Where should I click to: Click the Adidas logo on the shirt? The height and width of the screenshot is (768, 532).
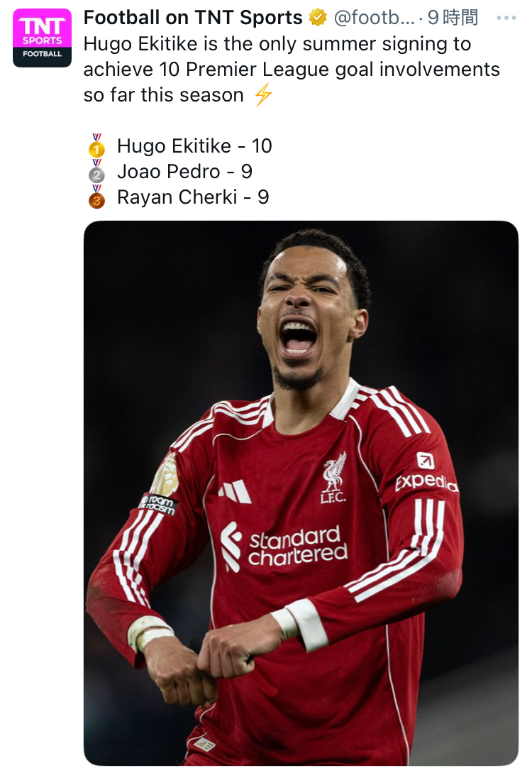coord(234,491)
